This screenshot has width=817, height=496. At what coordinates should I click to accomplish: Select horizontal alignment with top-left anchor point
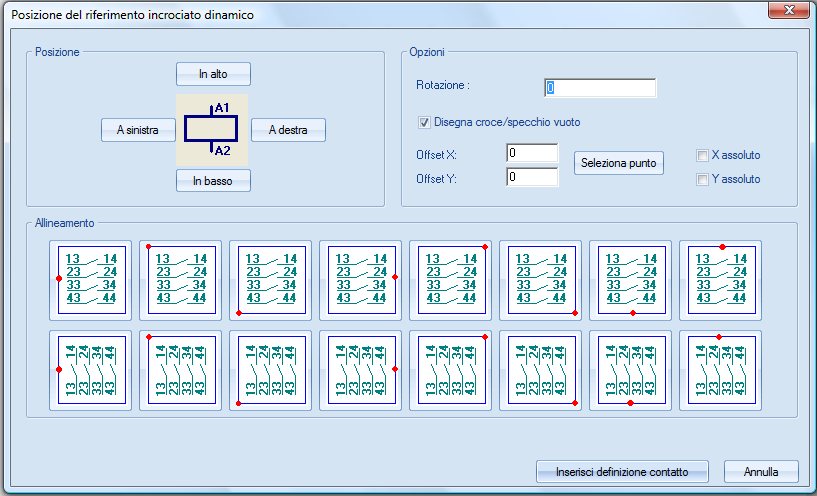(x=181, y=280)
